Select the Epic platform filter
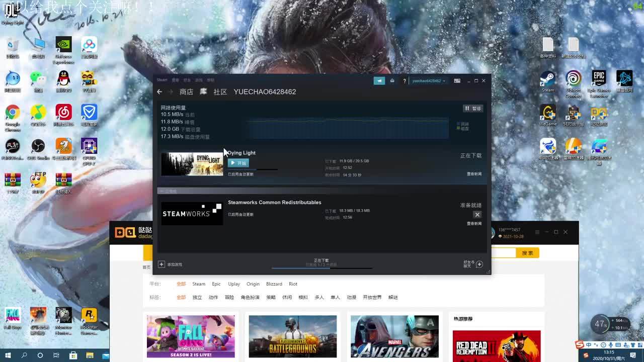Image resolution: width=644 pixels, height=362 pixels. click(216, 284)
